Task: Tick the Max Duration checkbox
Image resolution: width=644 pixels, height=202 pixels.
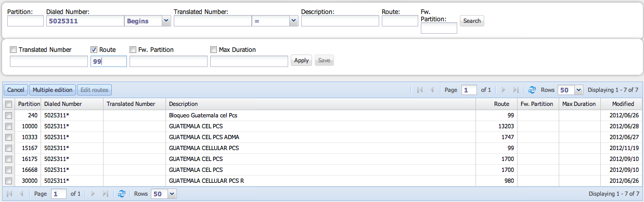Action: [x=213, y=50]
